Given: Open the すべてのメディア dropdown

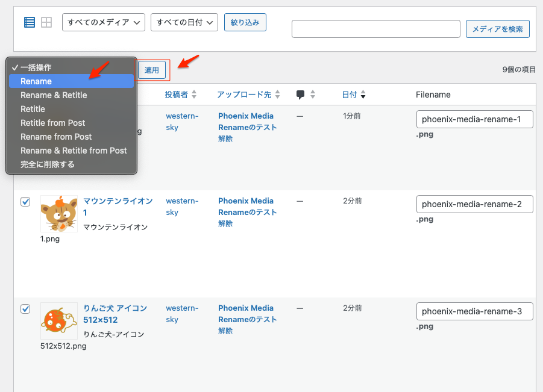Looking at the screenshot, I should 104,22.
